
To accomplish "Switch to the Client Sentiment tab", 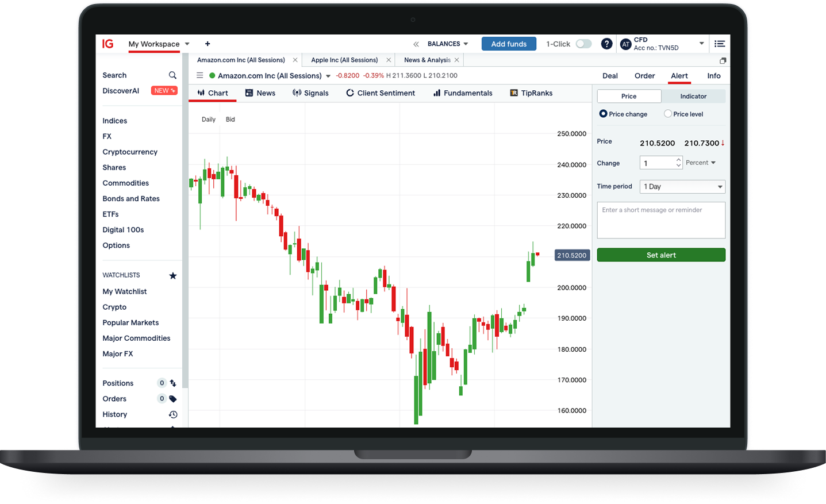I will click(x=380, y=93).
